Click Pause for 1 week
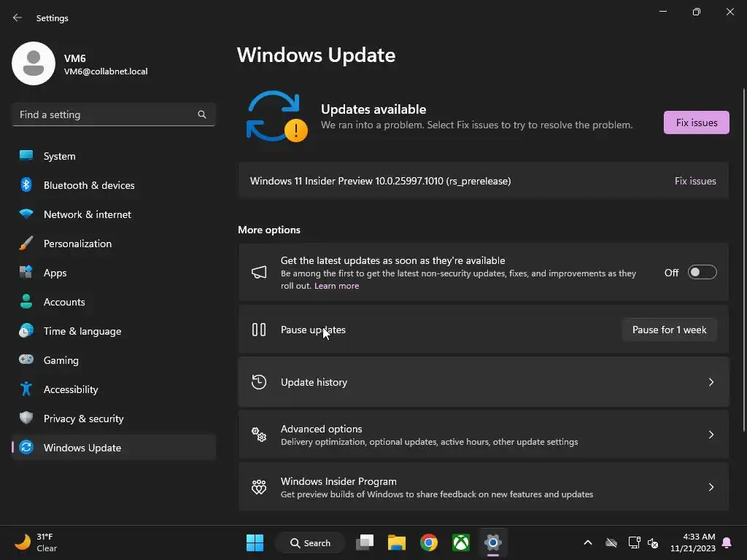Image resolution: width=747 pixels, height=560 pixels. tap(670, 330)
